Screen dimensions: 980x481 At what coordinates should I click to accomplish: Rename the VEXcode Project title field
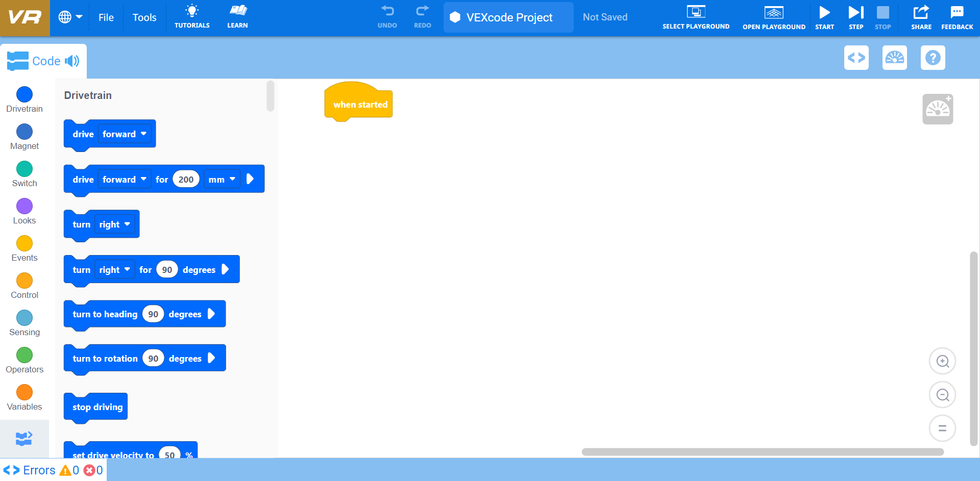pos(508,17)
